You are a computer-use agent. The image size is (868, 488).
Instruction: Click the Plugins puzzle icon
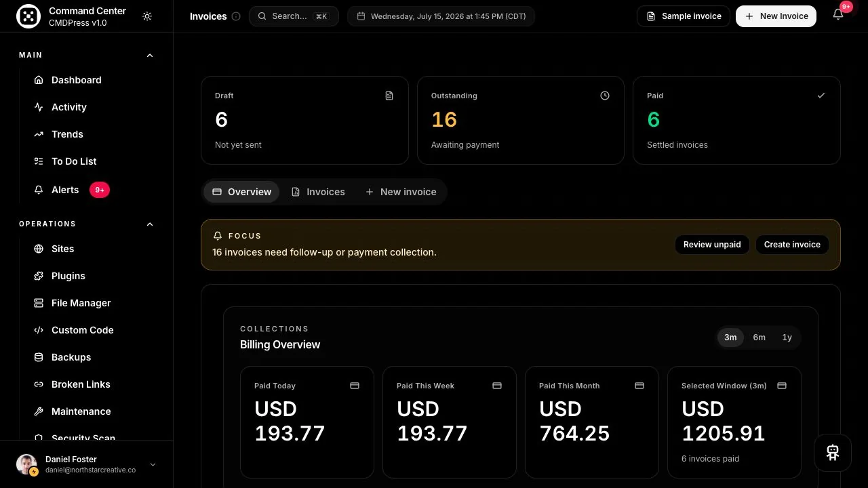[x=39, y=276]
